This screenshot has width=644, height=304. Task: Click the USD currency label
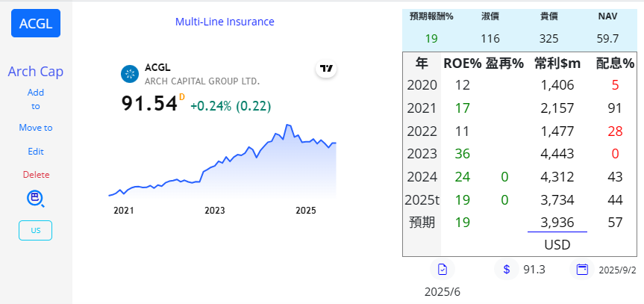[x=557, y=245]
